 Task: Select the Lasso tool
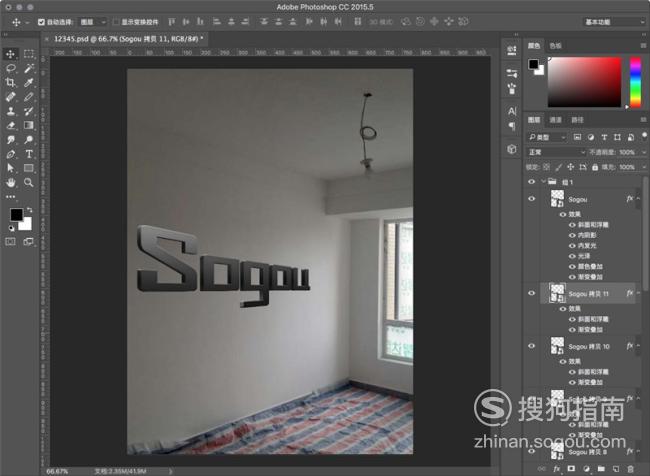point(10,68)
